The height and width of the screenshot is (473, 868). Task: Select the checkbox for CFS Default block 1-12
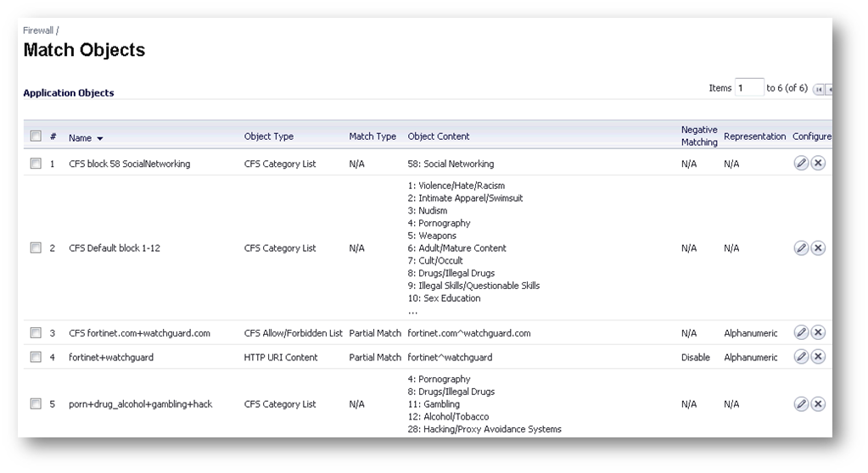click(36, 248)
